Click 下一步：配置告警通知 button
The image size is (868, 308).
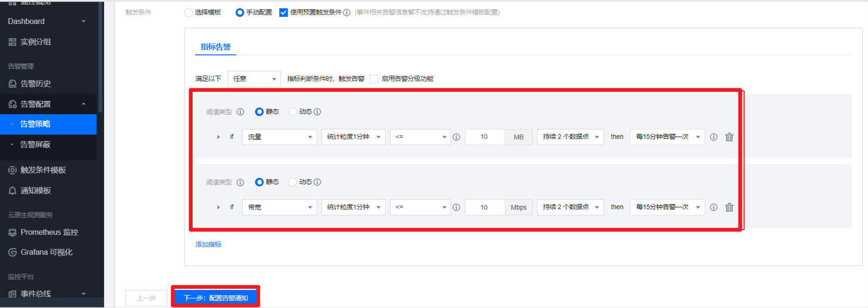(216, 298)
